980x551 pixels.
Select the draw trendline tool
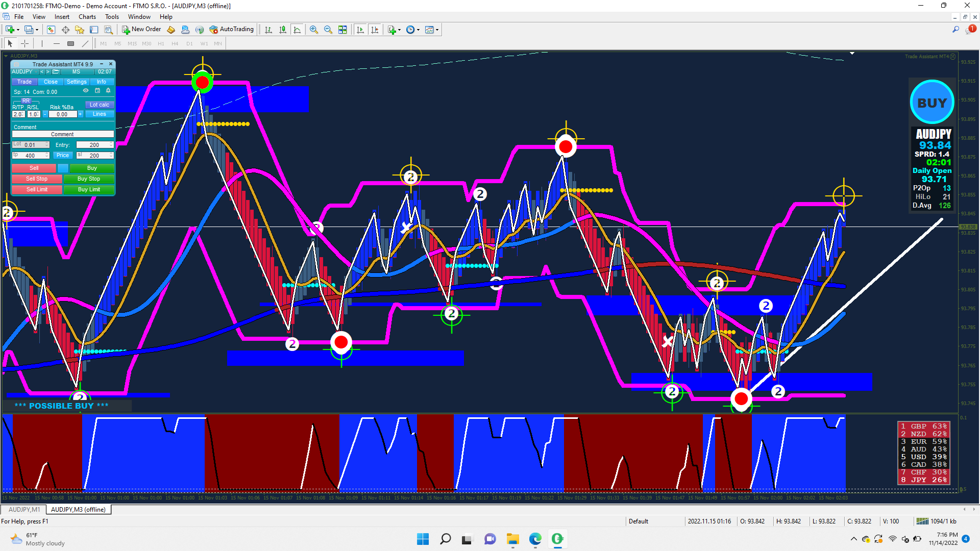tap(85, 44)
